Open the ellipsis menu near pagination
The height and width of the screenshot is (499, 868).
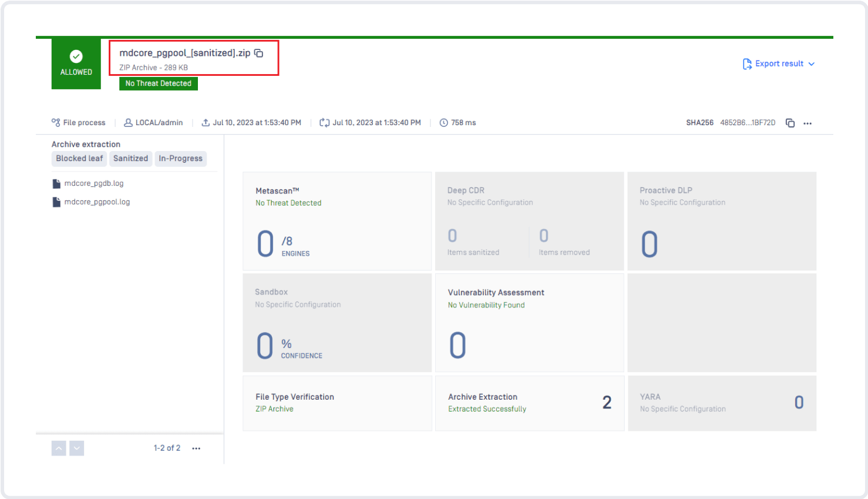196,448
